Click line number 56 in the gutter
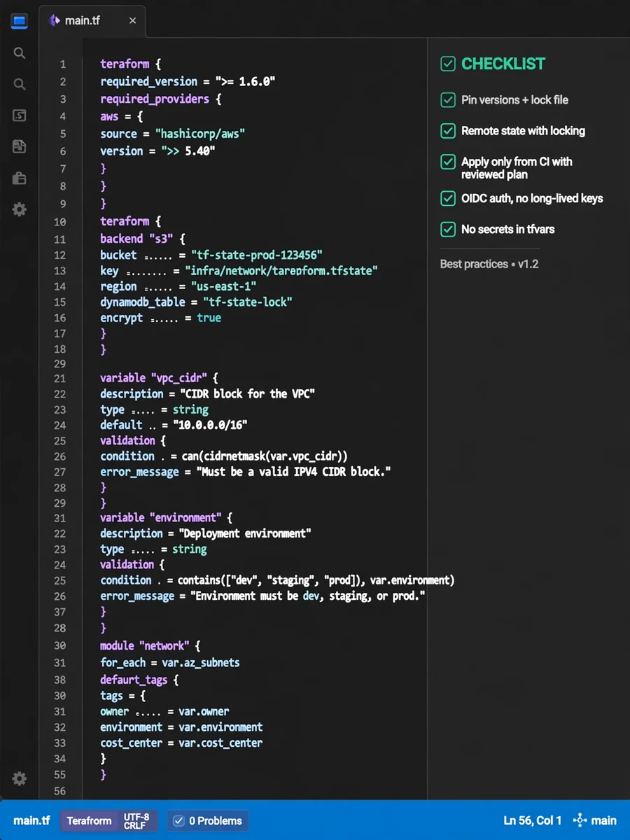Viewport: 630px width, 840px height. (59, 792)
